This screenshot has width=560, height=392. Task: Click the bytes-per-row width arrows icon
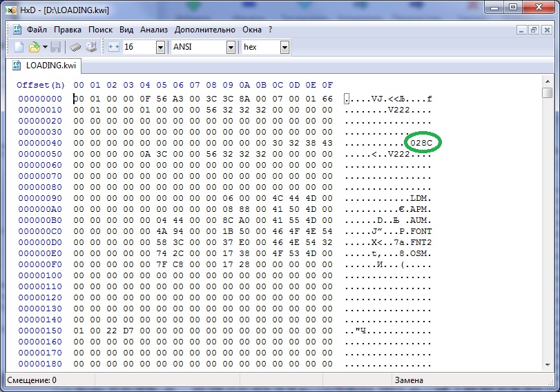pyautogui.click(x=114, y=47)
